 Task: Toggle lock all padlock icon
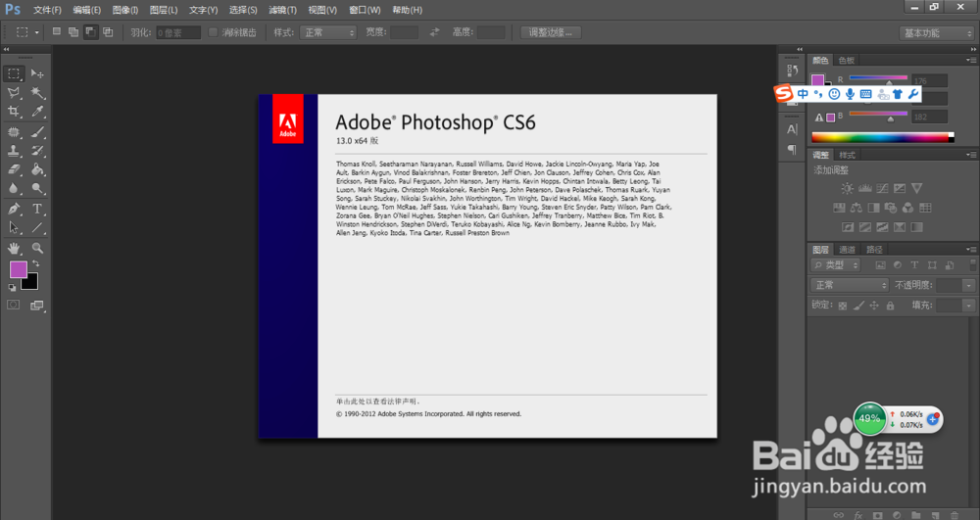(x=890, y=306)
